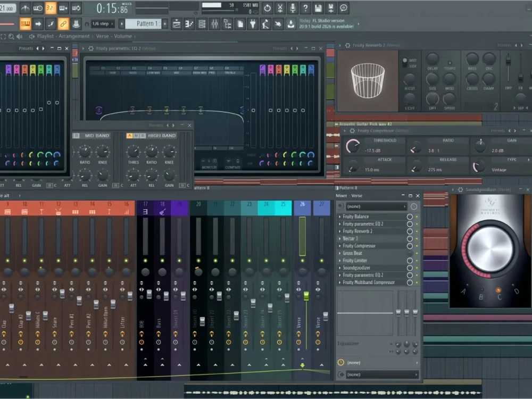
Task: Open project picker pages icon
Action: coord(240,24)
